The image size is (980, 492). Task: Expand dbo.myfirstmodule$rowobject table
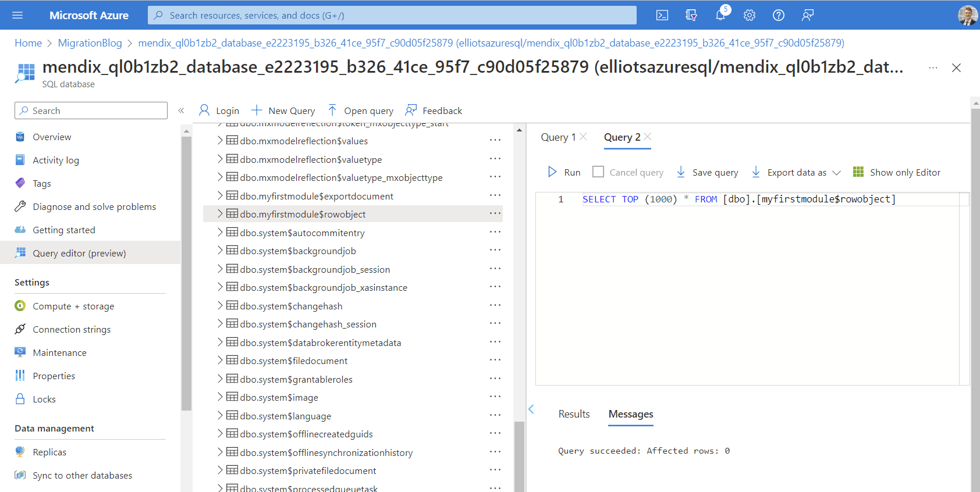[x=220, y=213]
